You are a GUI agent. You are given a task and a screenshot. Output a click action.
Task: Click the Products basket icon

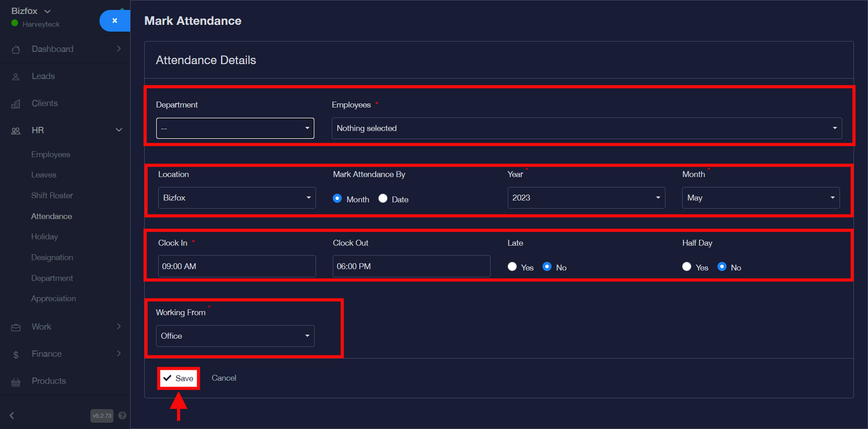[x=16, y=382]
